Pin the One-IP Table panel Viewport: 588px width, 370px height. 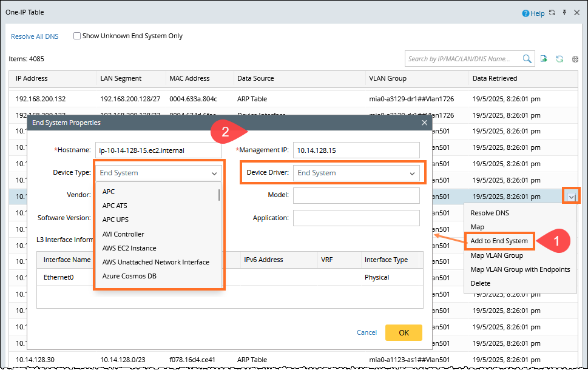(564, 13)
